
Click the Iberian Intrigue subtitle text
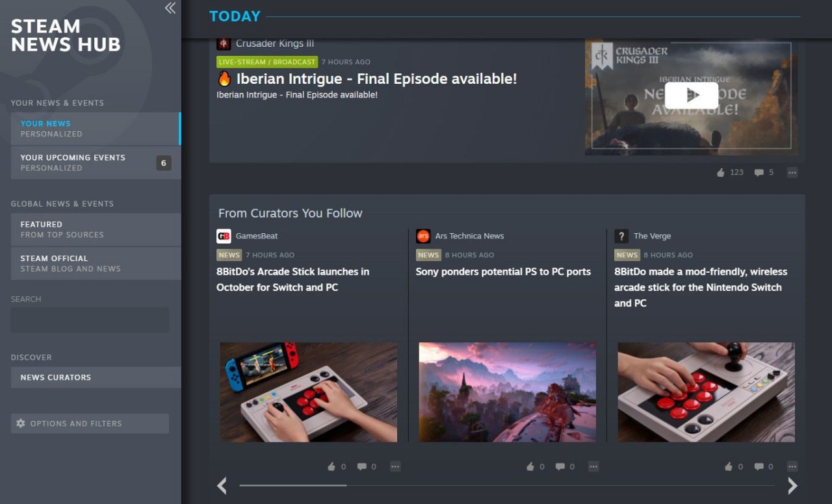click(297, 95)
